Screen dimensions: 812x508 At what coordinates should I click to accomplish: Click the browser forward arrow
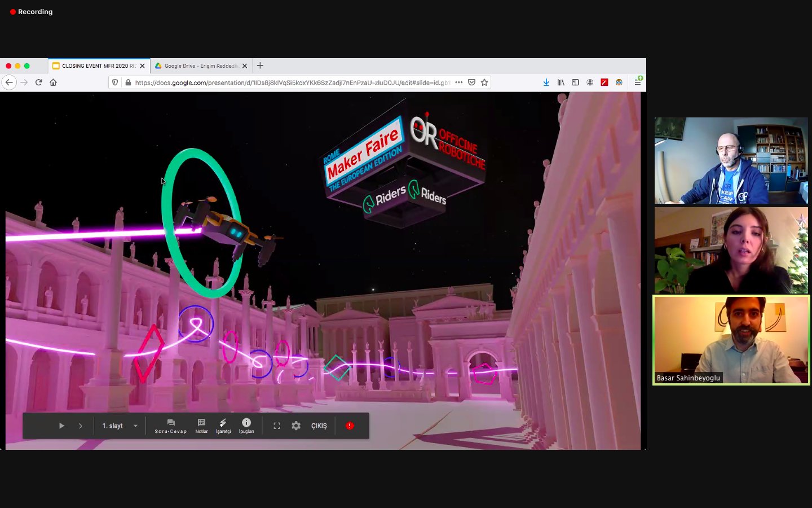tap(24, 82)
